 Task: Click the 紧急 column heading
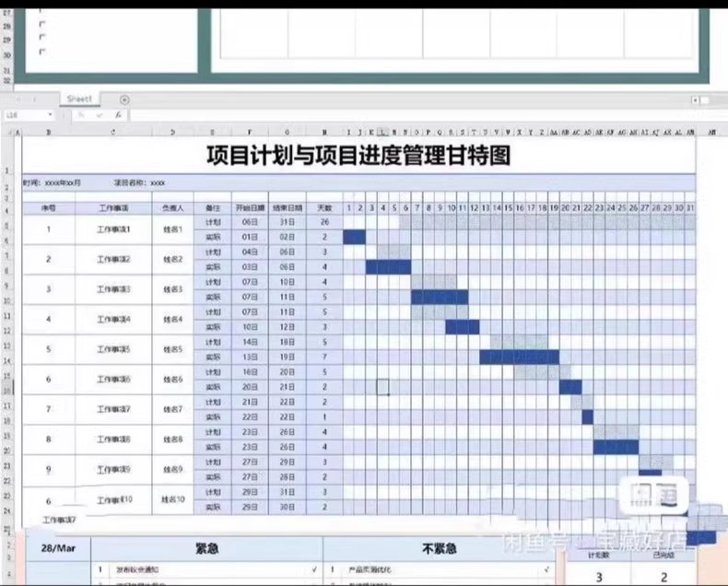click(x=207, y=548)
